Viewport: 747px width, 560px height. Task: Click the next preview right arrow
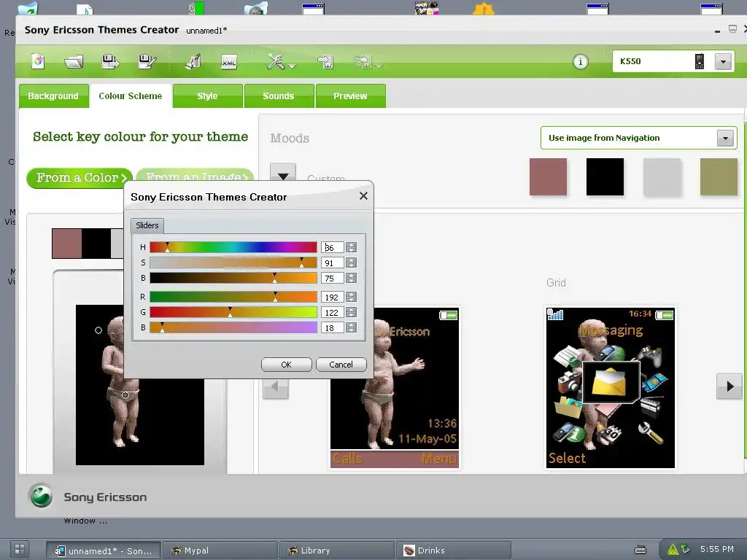(729, 386)
